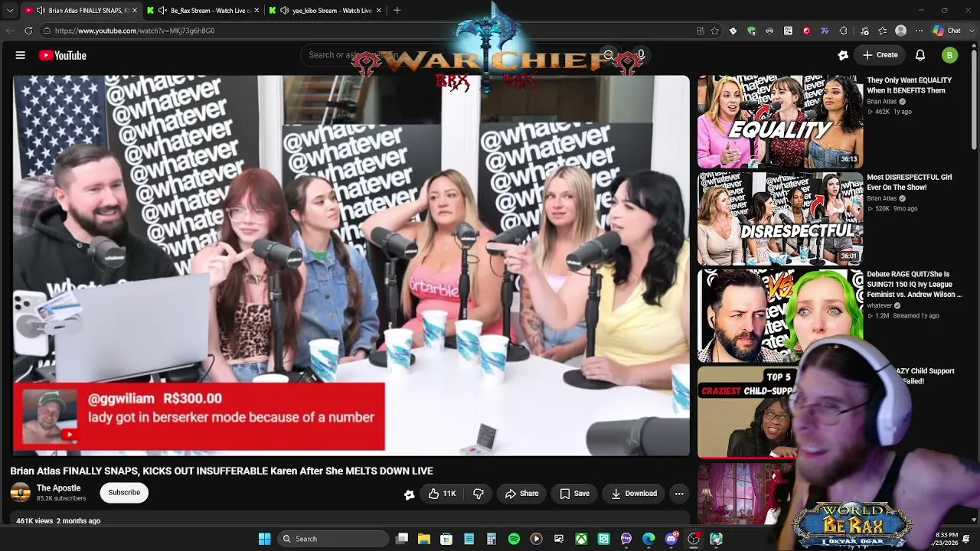Open 'Most DISRESPECTFUL Girl Ever On The Show!' title
The height and width of the screenshot is (551, 980).
click(909, 182)
